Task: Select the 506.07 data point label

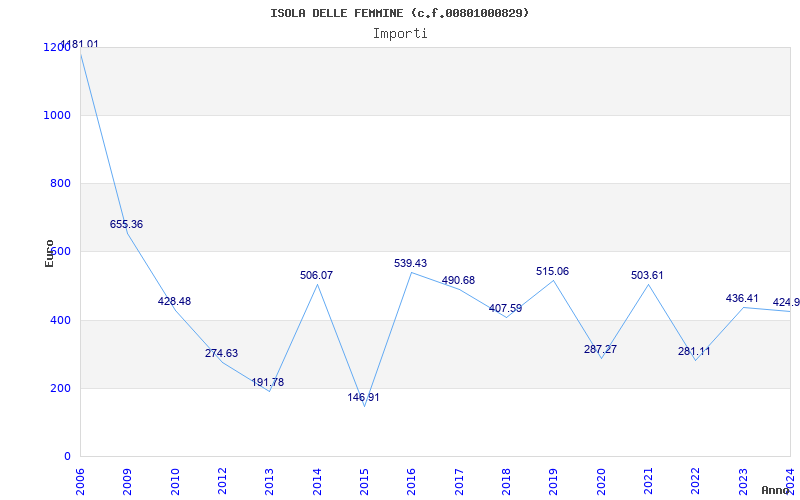Action: click(x=316, y=276)
